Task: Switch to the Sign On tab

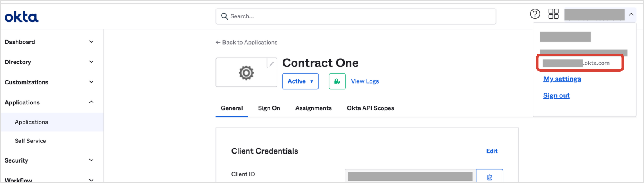Action: point(269,108)
